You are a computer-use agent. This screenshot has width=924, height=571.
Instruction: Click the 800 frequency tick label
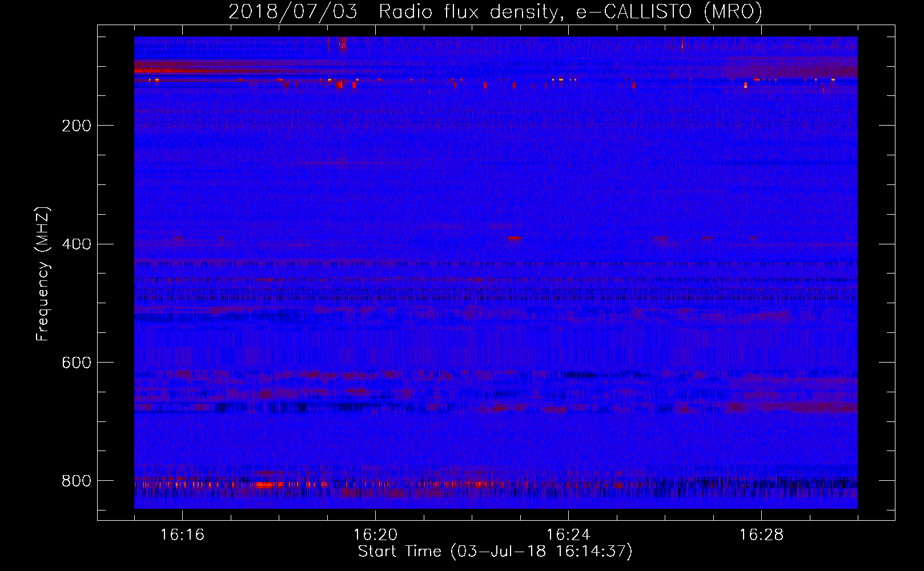(x=76, y=481)
